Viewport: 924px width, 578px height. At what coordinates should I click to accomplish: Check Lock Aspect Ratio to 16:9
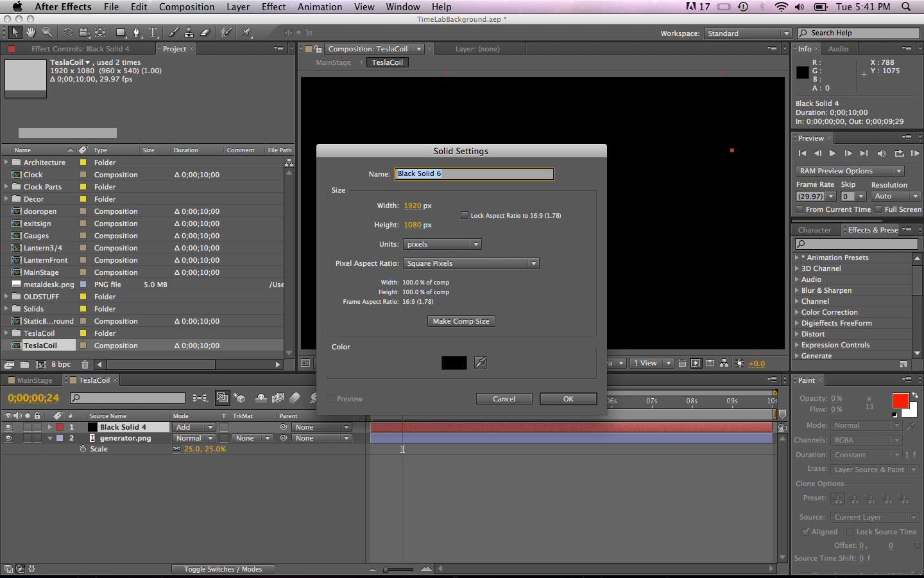click(x=465, y=215)
